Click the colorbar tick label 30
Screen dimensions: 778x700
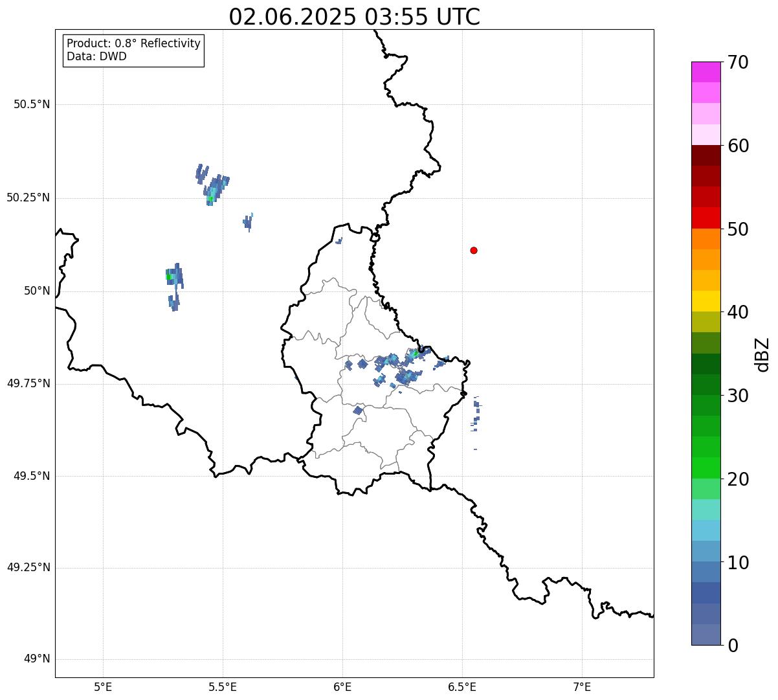coord(738,396)
